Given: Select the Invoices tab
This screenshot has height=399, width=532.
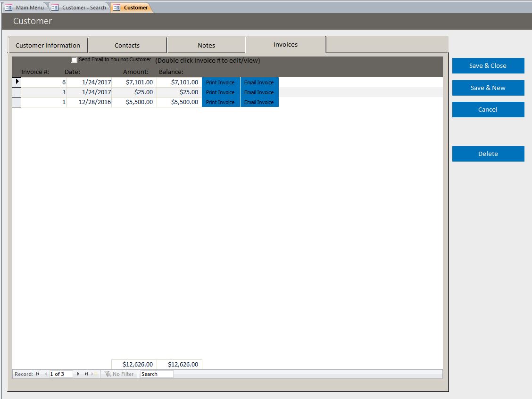Looking at the screenshot, I should click(x=285, y=45).
